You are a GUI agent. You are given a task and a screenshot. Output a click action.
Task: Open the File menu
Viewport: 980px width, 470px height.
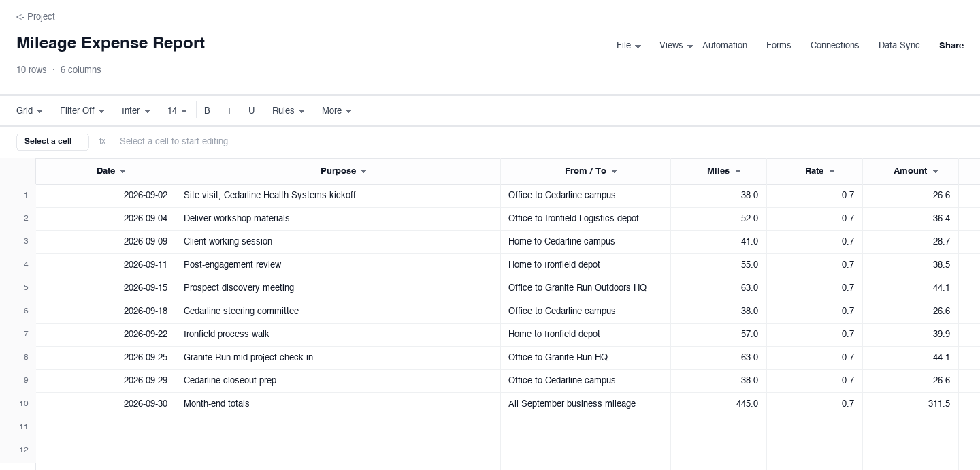[628, 46]
